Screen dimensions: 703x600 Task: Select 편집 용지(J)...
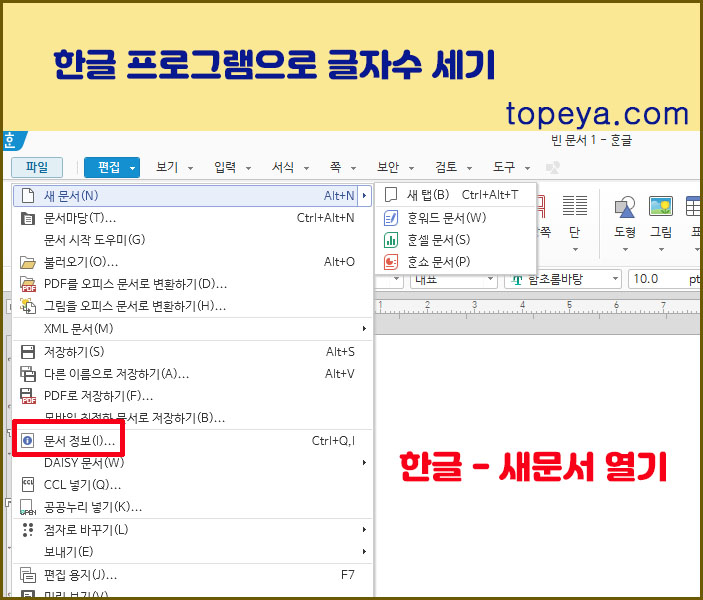click(x=192, y=575)
